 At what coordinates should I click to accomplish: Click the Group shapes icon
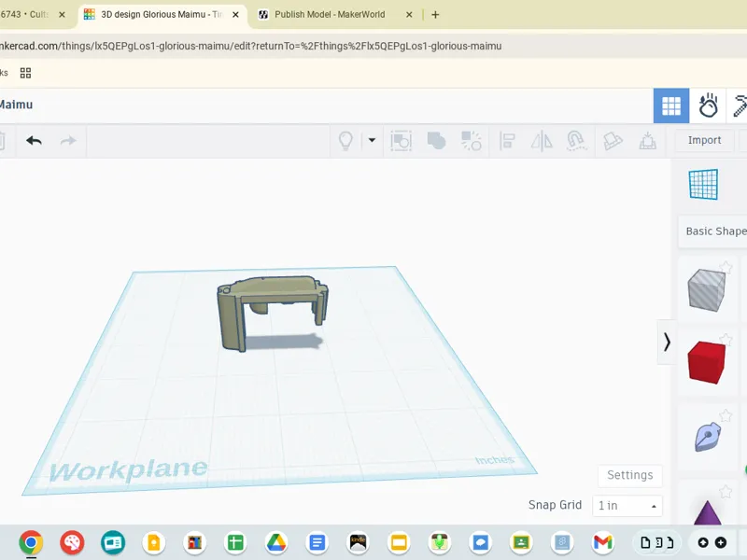[x=402, y=141]
